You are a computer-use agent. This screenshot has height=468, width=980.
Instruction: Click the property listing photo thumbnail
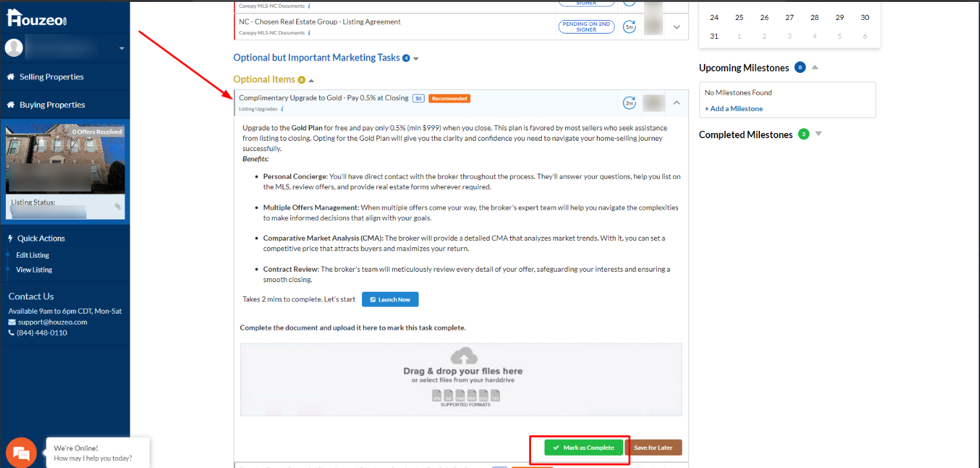tap(65, 158)
